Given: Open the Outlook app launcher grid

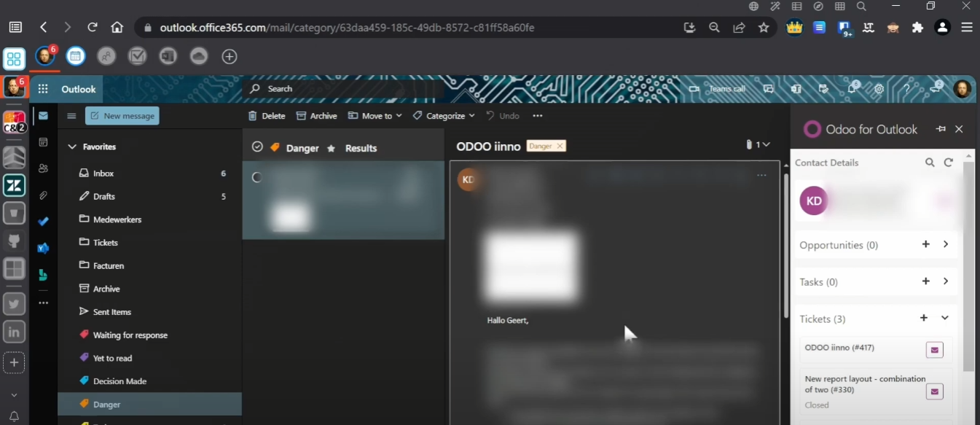Looking at the screenshot, I should tap(43, 89).
